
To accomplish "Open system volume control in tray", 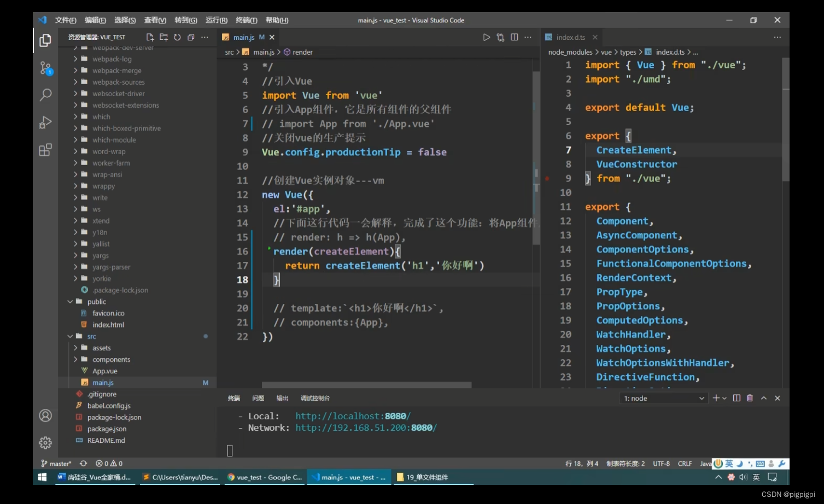I will (743, 477).
